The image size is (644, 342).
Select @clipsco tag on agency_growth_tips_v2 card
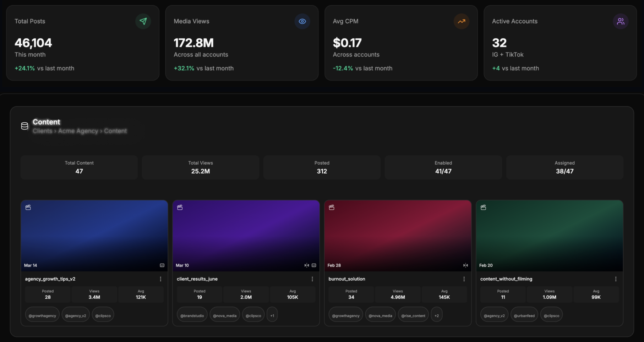[103, 315]
